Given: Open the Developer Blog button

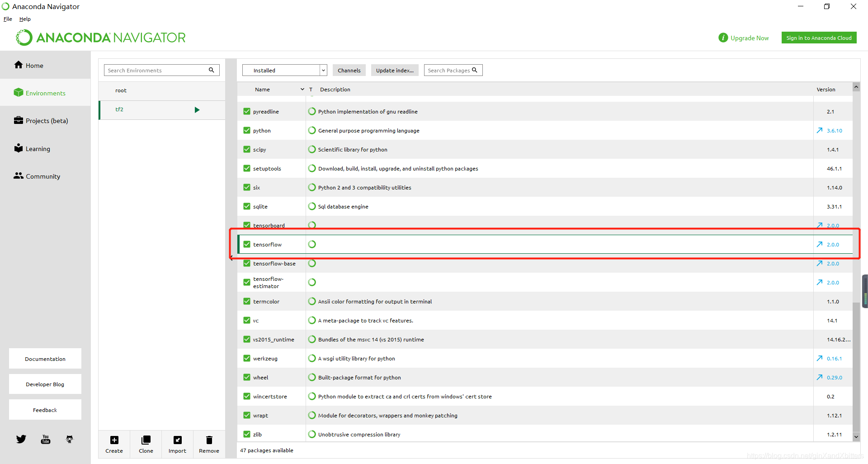Looking at the screenshot, I should click(x=45, y=384).
